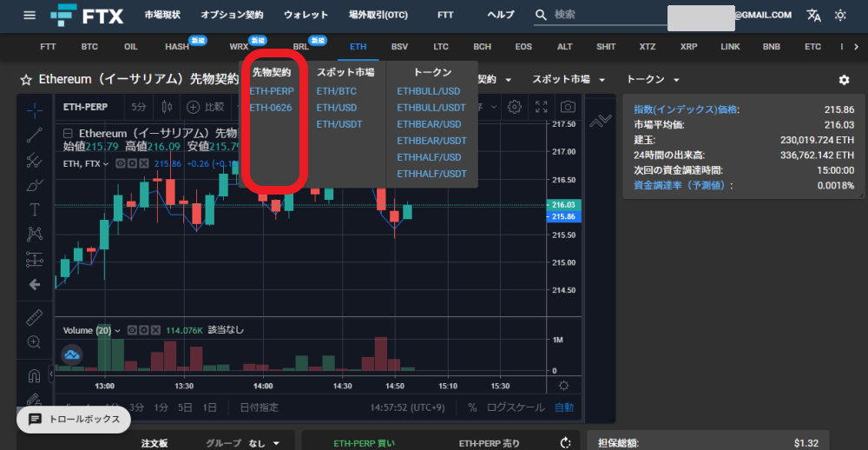Toggle the magnet snap mode

point(35,376)
